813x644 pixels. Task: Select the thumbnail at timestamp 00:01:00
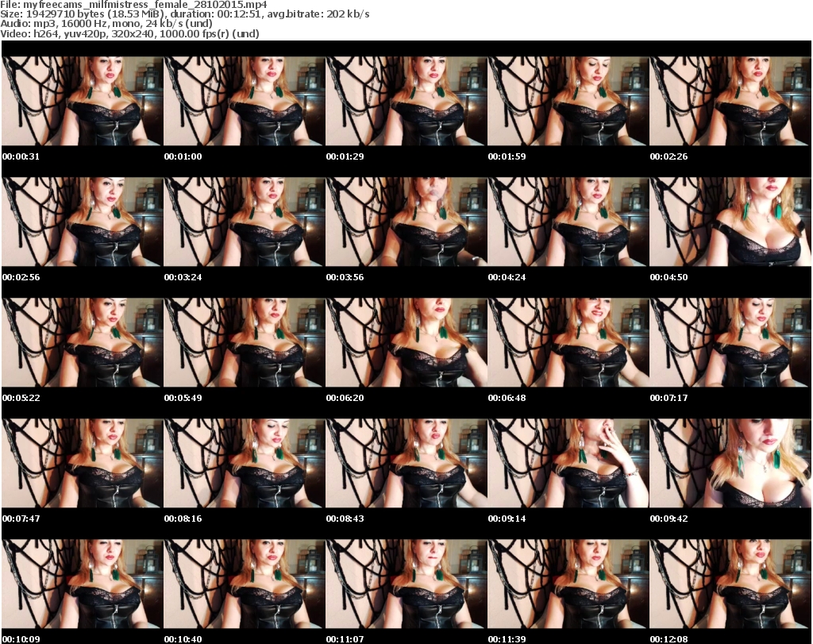pos(245,101)
